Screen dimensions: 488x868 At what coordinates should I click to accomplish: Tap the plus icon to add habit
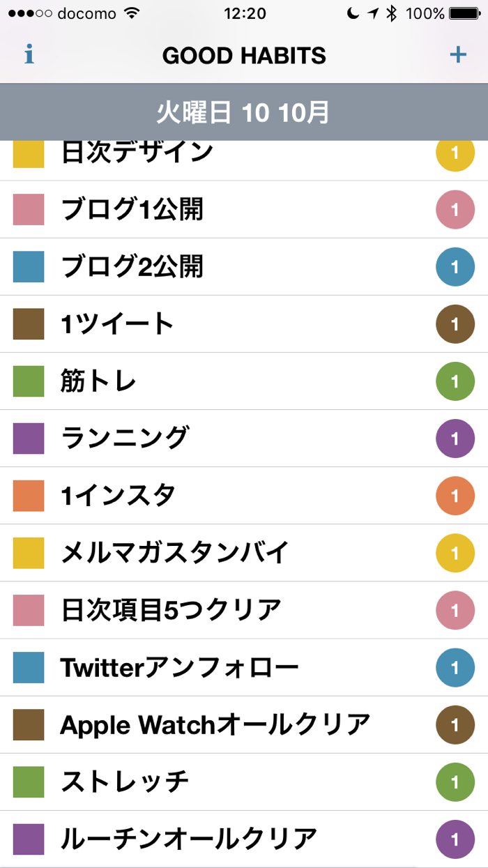click(x=458, y=55)
